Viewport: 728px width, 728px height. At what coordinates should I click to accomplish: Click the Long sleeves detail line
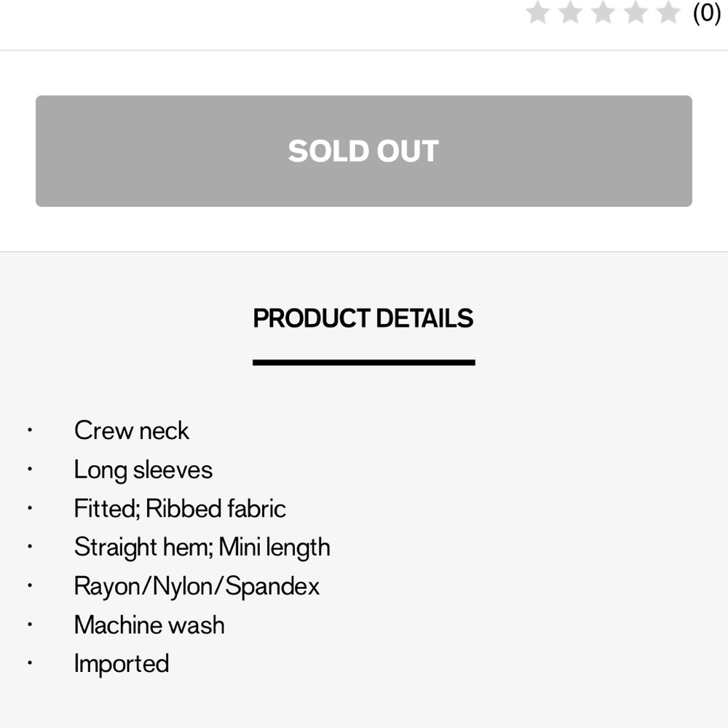pyautogui.click(x=143, y=470)
